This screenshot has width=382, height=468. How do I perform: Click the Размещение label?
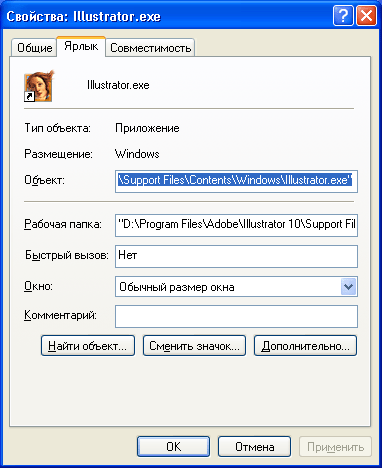click(x=58, y=154)
